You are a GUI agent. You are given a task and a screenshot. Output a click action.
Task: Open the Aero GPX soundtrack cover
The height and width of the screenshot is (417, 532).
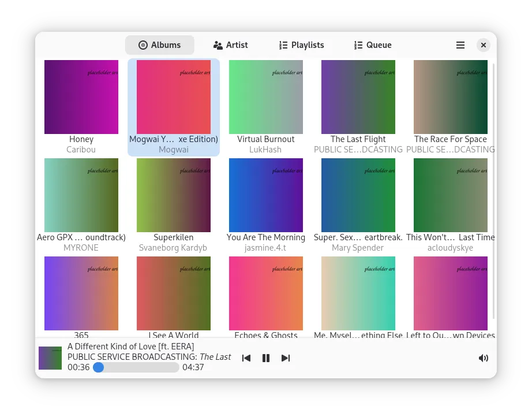pyautogui.click(x=81, y=195)
